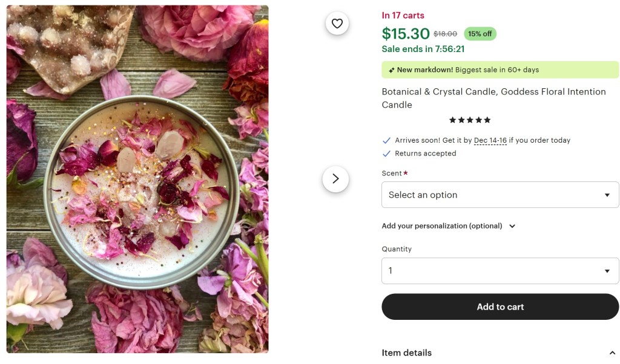The height and width of the screenshot is (364, 620).
Task: Click the checkmark beside Arrives soon
Action: pyautogui.click(x=386, y=140)
